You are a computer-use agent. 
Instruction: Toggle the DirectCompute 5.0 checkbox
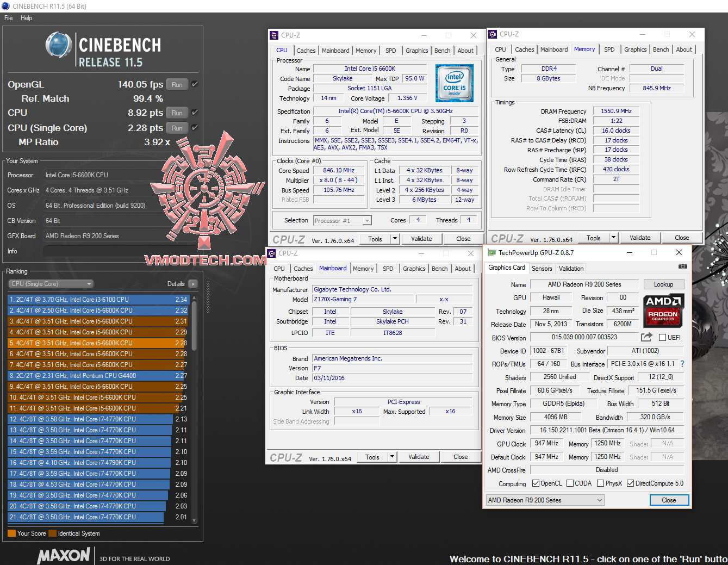(x=631, y=483)
